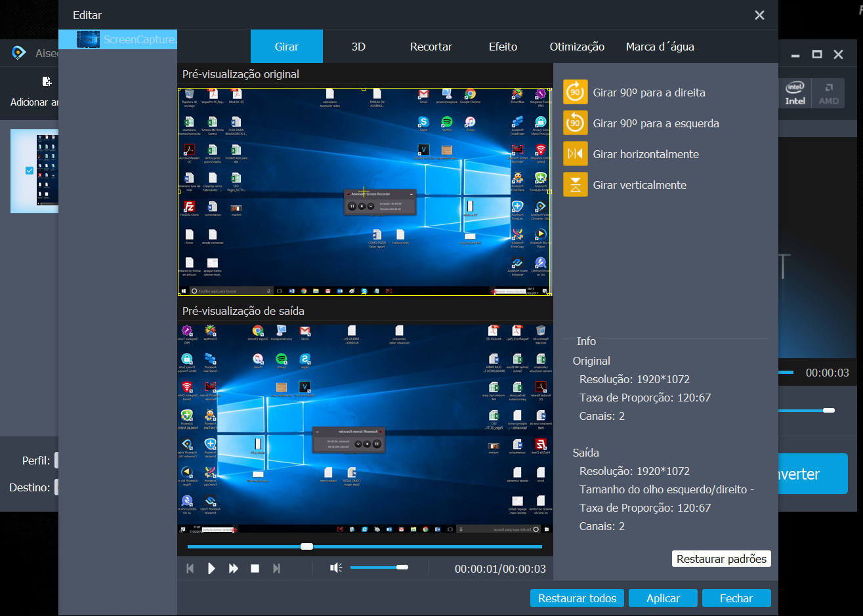Open the Marca d'água tab
The image size is (863, 616).
660,47
